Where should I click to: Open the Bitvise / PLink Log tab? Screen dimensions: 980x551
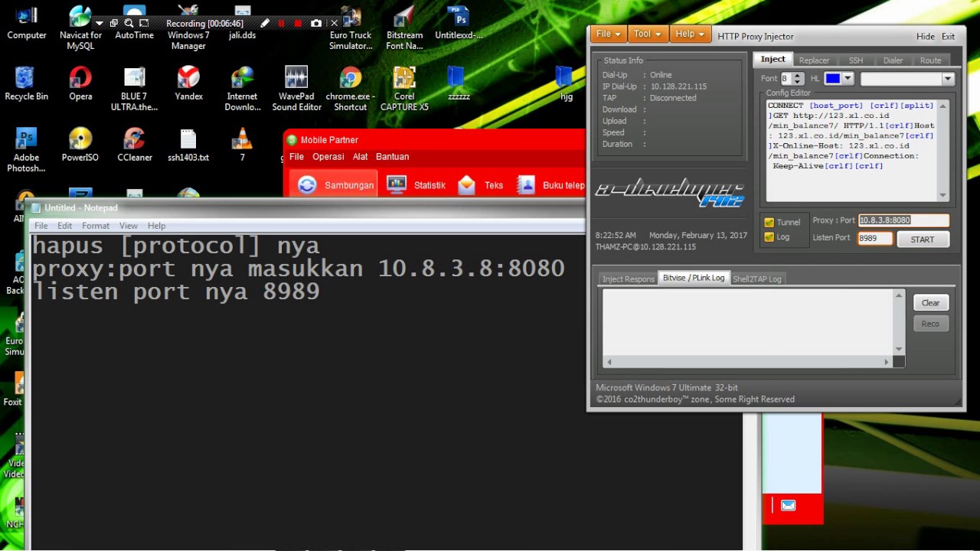click(x=694, y=278)
